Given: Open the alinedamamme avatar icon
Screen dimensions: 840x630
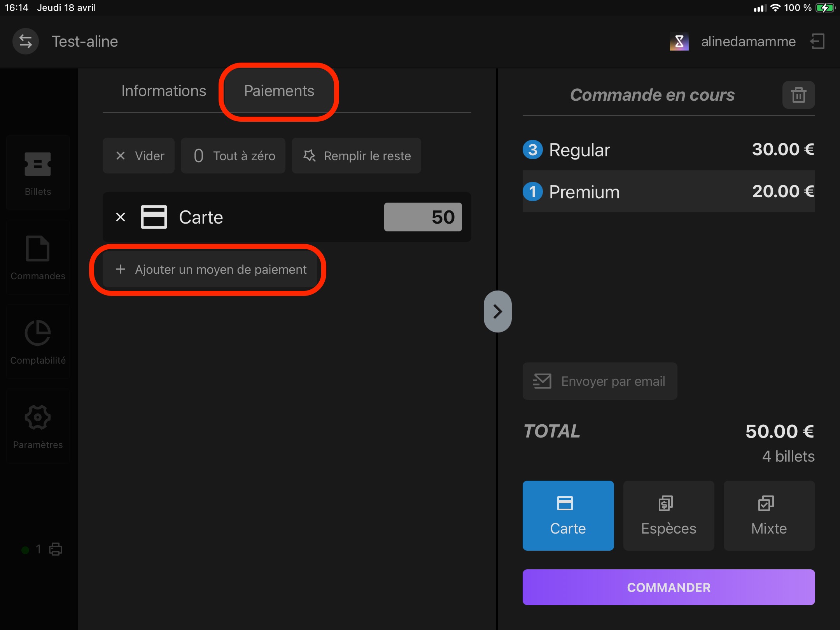Looking at the screenshot, I should pyautogui.click(x=679, y=41).
